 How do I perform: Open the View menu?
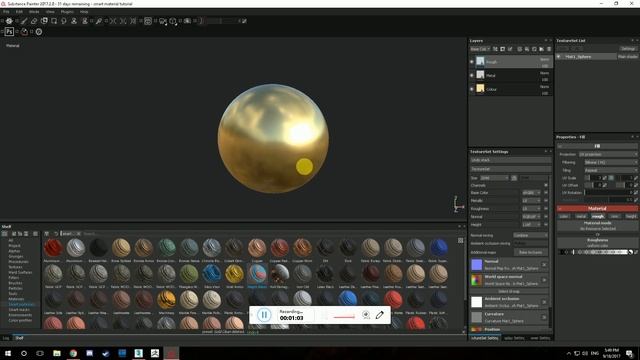[x=50, y=12]
